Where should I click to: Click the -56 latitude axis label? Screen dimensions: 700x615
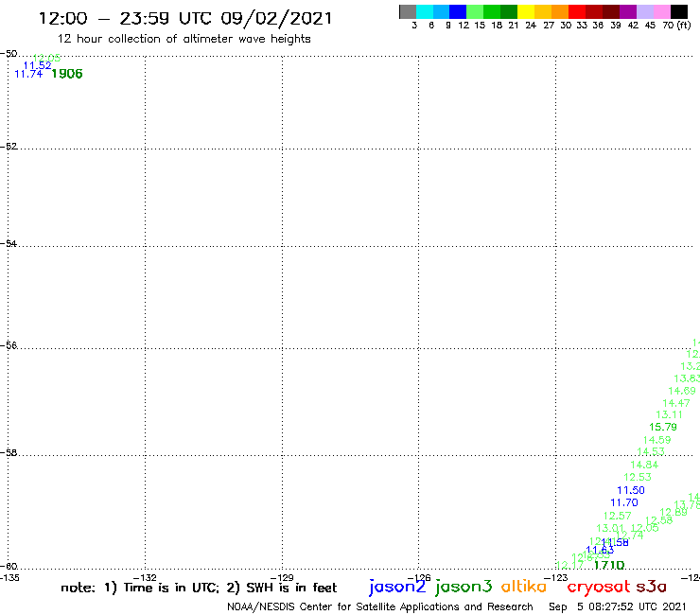click(x=9, y=345)
